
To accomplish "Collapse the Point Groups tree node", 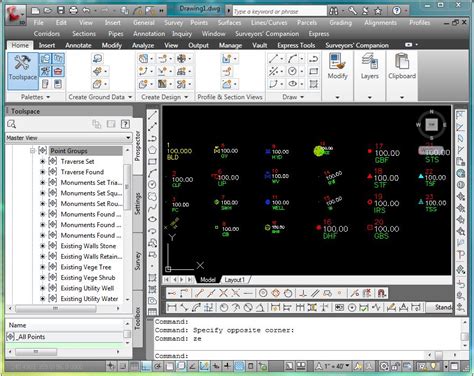I will point(33,151).
